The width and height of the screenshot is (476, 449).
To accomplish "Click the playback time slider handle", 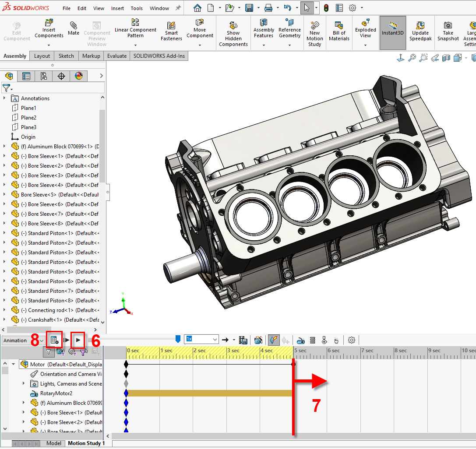I will click(x=178, y=339).
